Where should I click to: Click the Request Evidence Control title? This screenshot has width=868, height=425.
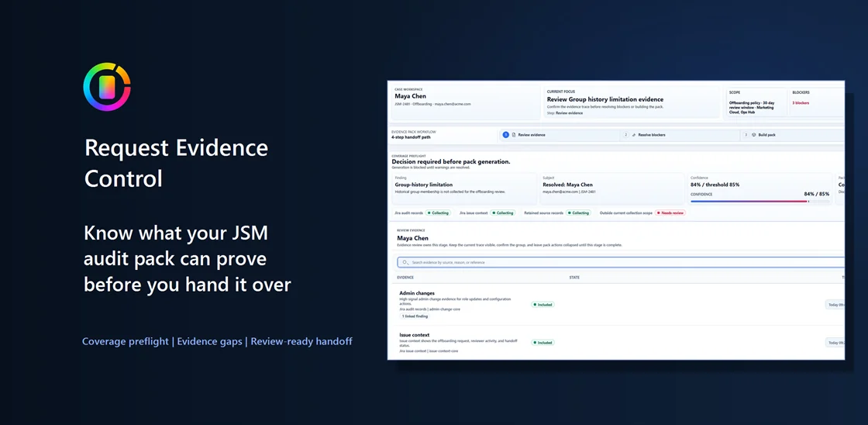point(176,163)
